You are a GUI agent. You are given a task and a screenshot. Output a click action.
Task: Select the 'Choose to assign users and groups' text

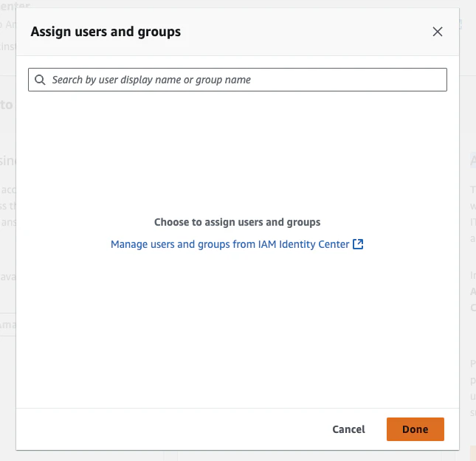pyautogui.click(x=237, y=222)
